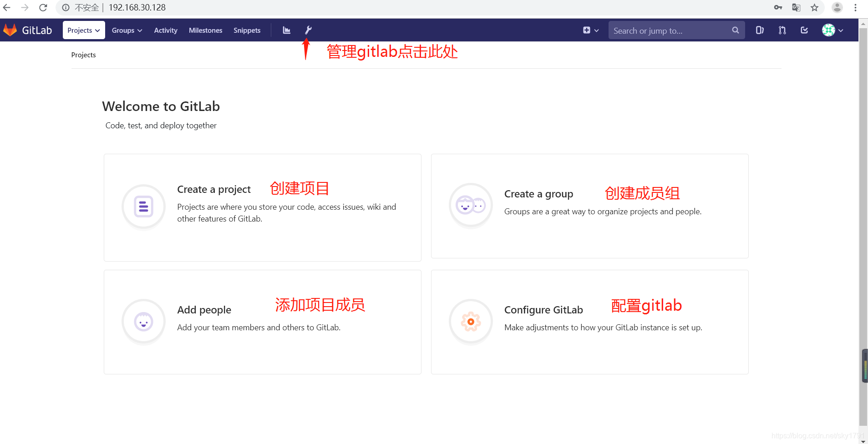Image resolution: width=868 pixels, height=444 pixels.
Task: Bookmark this page with star icon
Action: 815,7
